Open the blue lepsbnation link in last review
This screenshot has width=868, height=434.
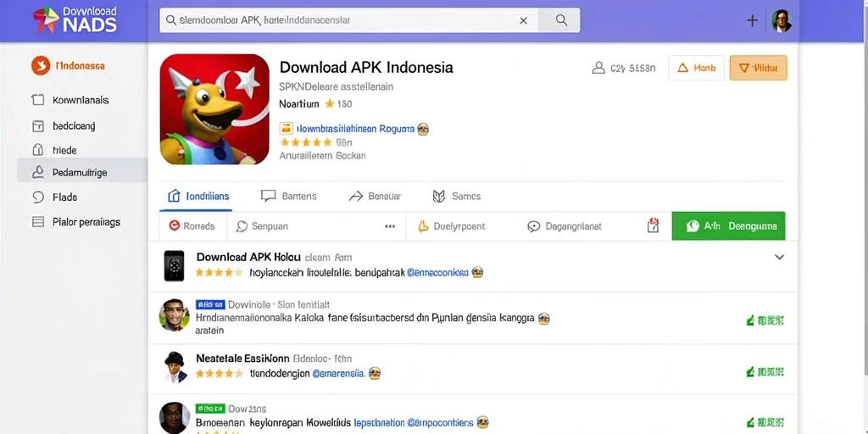(x=379, y=422)
